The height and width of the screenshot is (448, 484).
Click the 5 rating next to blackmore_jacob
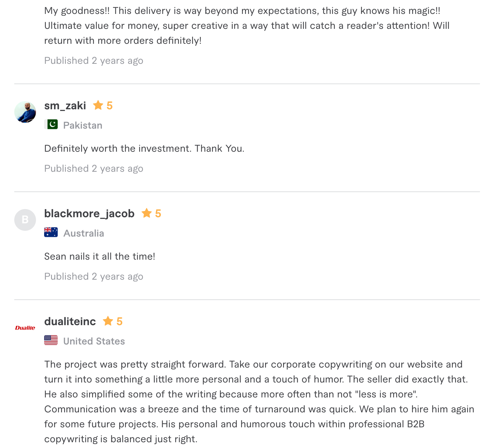tap(158, 213)
